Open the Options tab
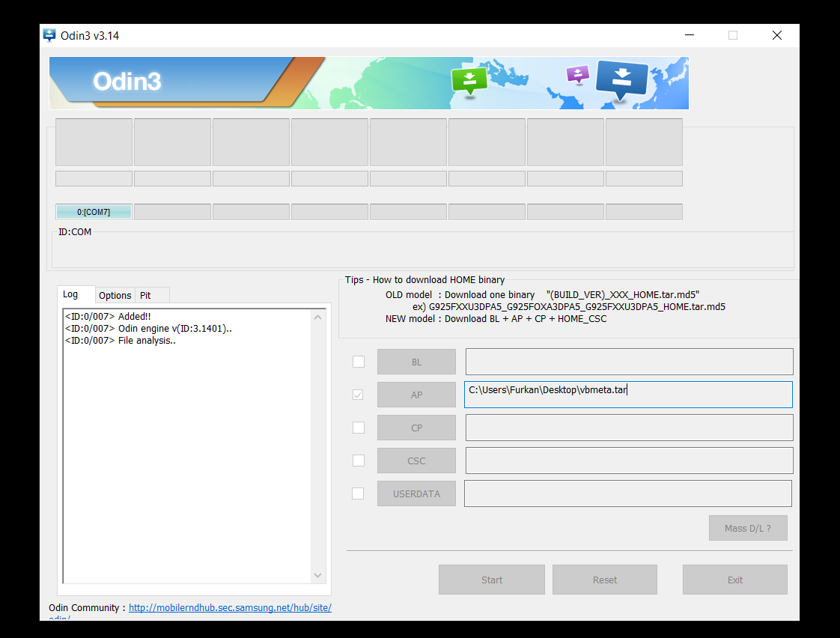The height and width of the screenshot is (638, 840). (x=115, y=295)
